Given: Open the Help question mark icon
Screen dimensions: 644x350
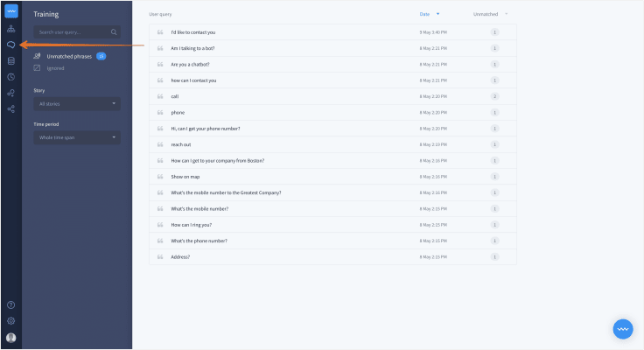Looking at the screenshot, I should pos(10,304).
